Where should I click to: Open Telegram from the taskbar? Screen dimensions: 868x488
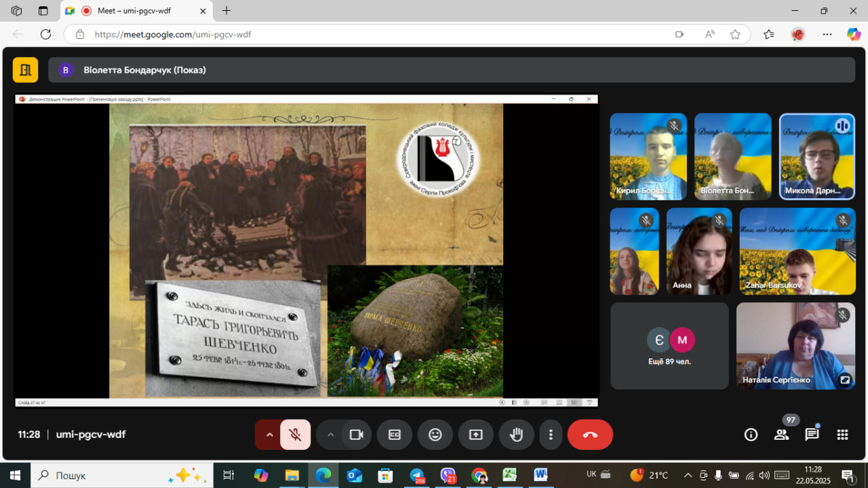tap(417, 475)
